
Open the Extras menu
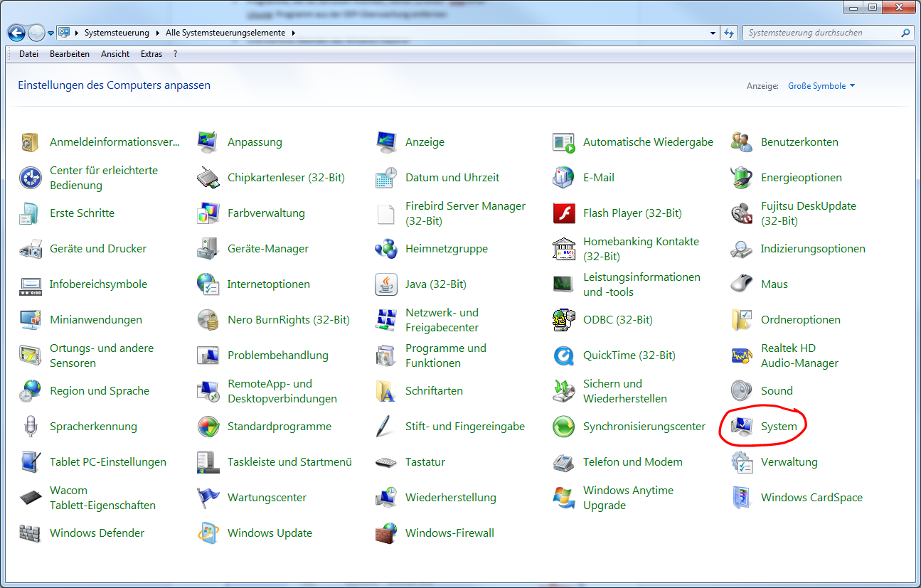151,54
